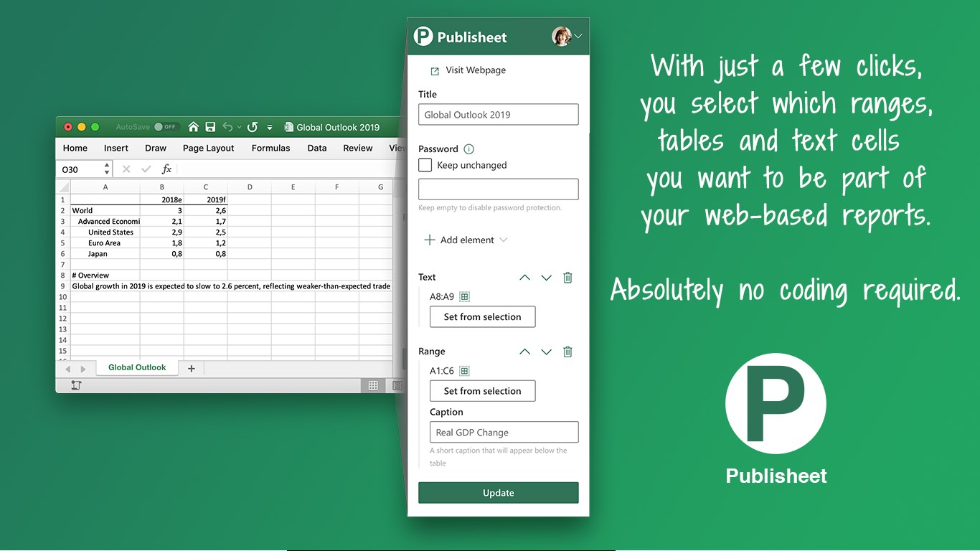Click the Excel document icon beside the title

pos(288,127)
